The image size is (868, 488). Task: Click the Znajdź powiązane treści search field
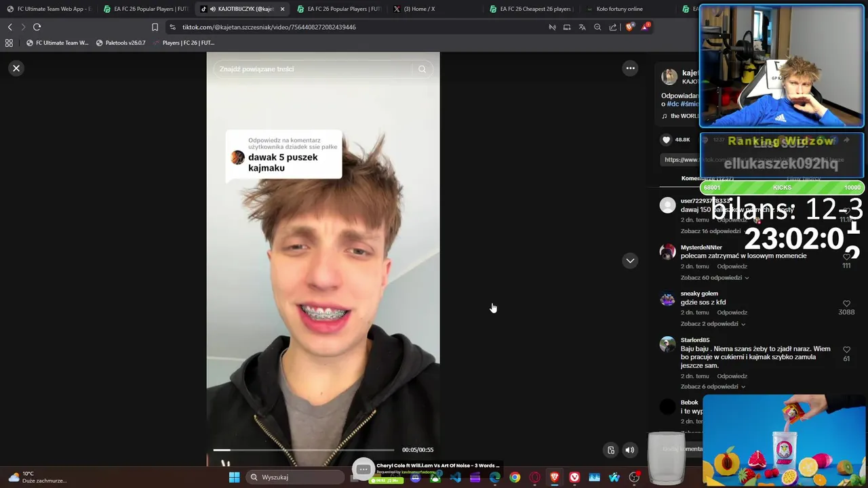point(312,69)
